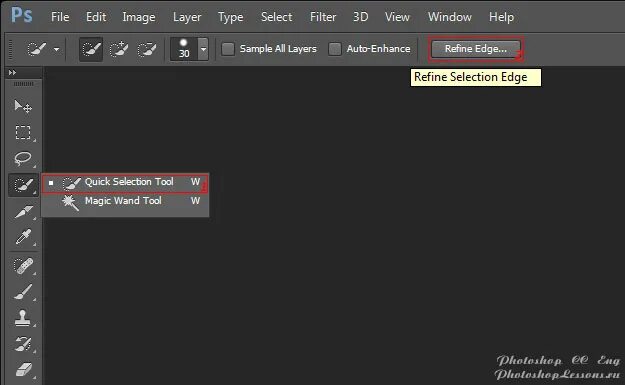Click the Photoshop Ps logo
Image resolution: width=625 pixels, height=385 pixels.
pyautogui.click(x=22, y=16)
